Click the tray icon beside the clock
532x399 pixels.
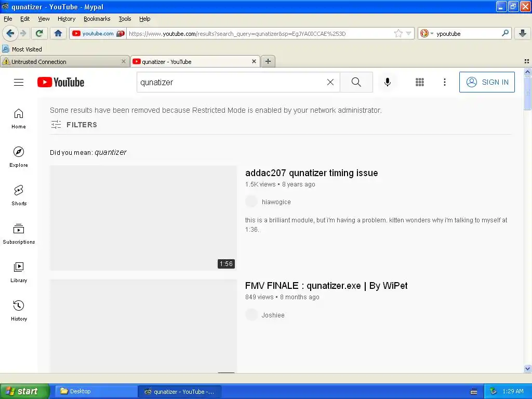click(x=494, y=391)
